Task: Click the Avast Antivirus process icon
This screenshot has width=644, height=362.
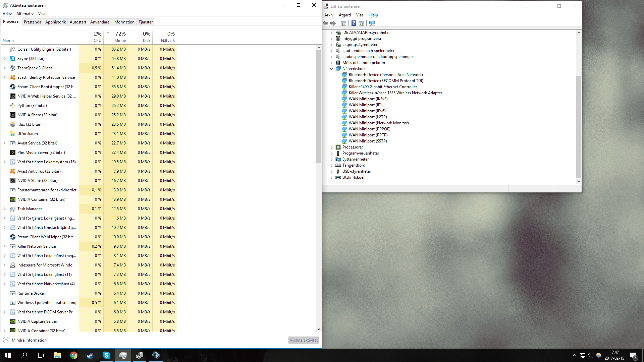Action: click(x=13, y=171)
